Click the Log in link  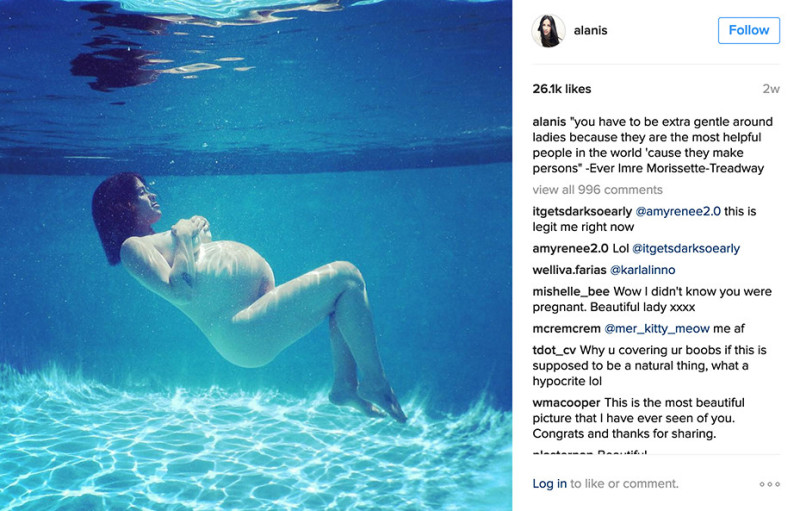coord(549,483)
